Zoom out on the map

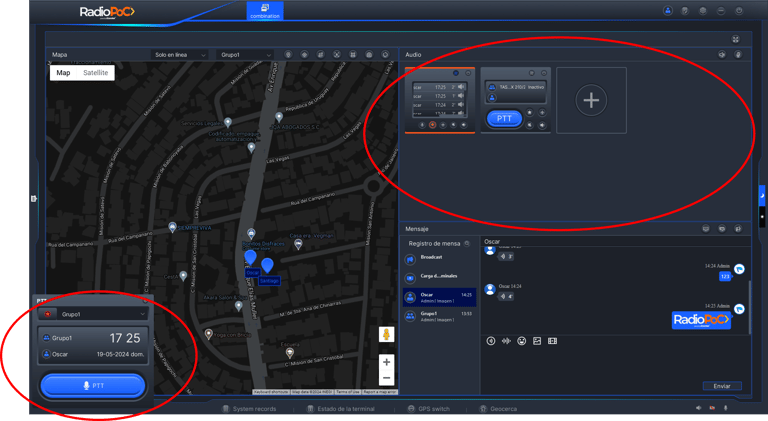pos(386,378)
